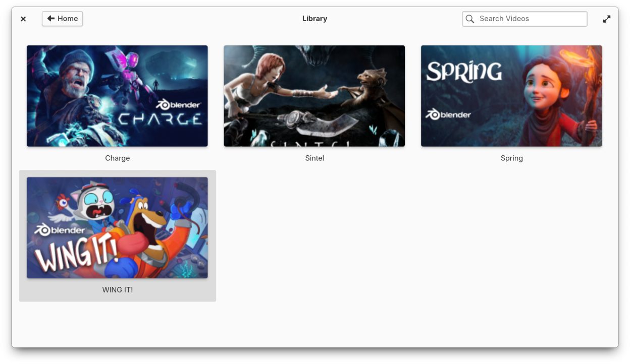Close the Library window with the X icon

(23, 19)
